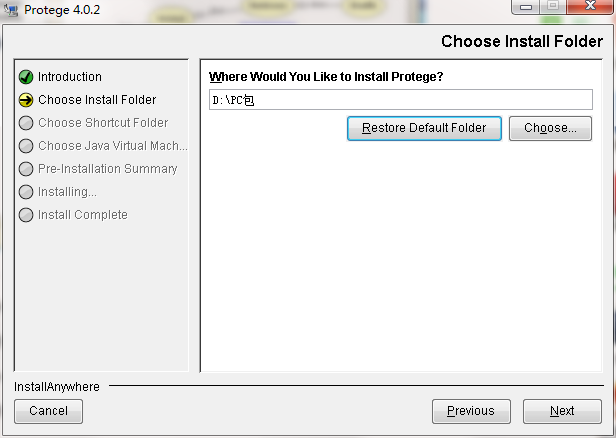Select the circle icon next to Choose Java Virtual Machine

coord(26,146)
